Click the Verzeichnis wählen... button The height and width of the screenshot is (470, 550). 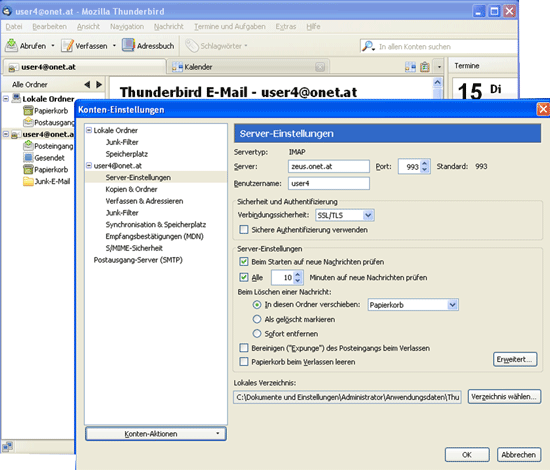coord(504,397)
